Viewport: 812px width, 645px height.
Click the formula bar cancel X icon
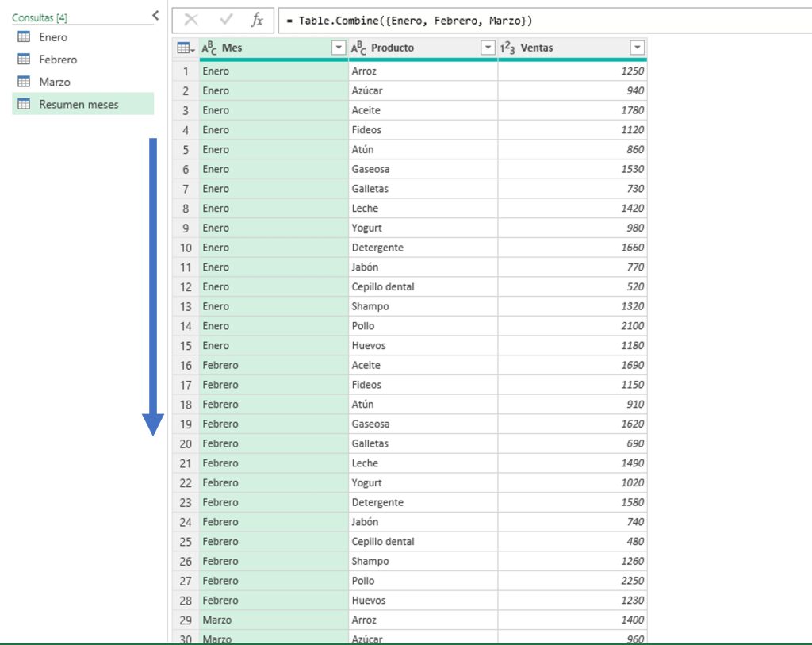point(191,20)
